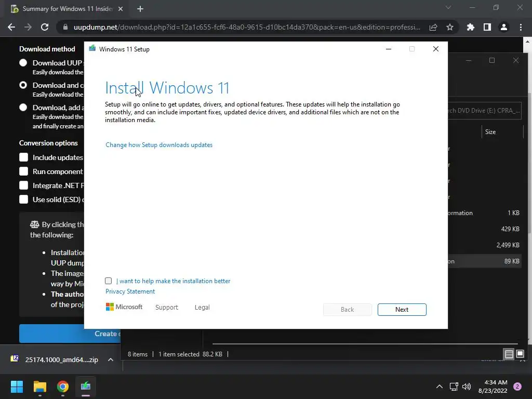Open notification center badge showing 2

[x=517, y=387]
